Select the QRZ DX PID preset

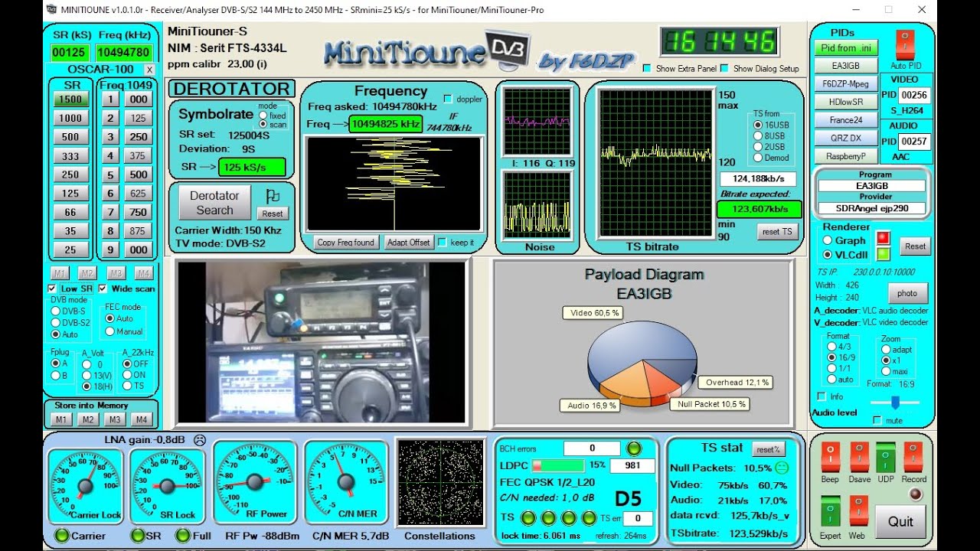(x=845, y=139)
